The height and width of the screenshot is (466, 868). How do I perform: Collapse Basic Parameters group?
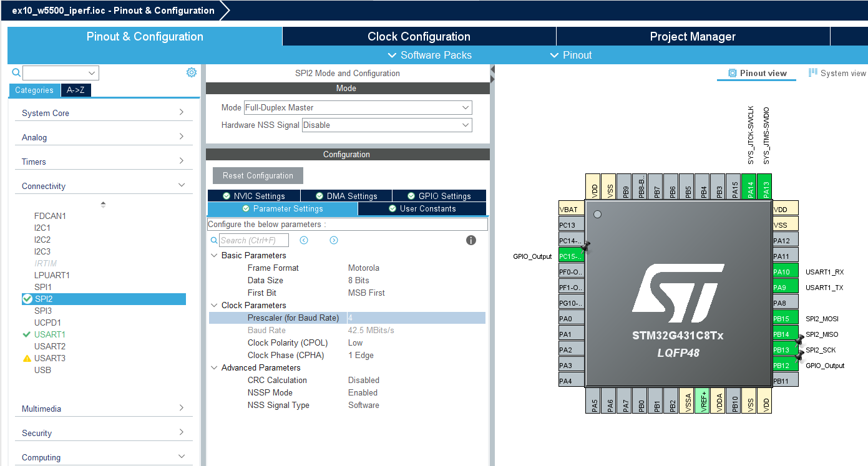point(214,255)
